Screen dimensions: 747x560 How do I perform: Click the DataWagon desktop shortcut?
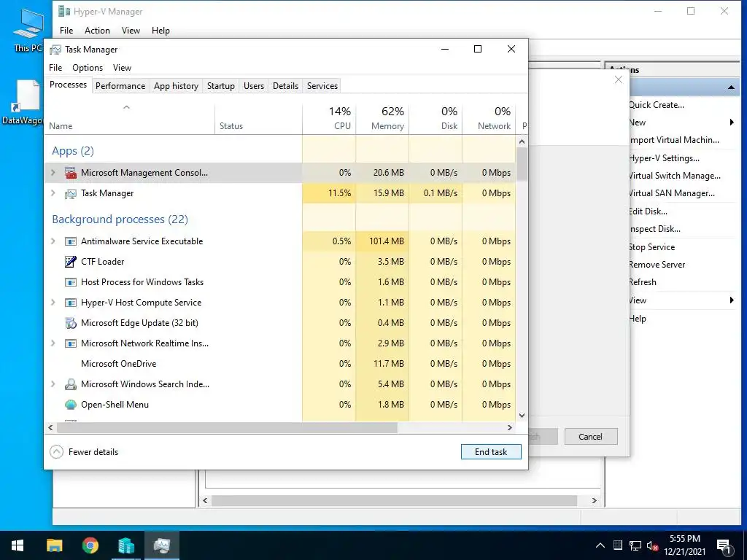point(25,102)
